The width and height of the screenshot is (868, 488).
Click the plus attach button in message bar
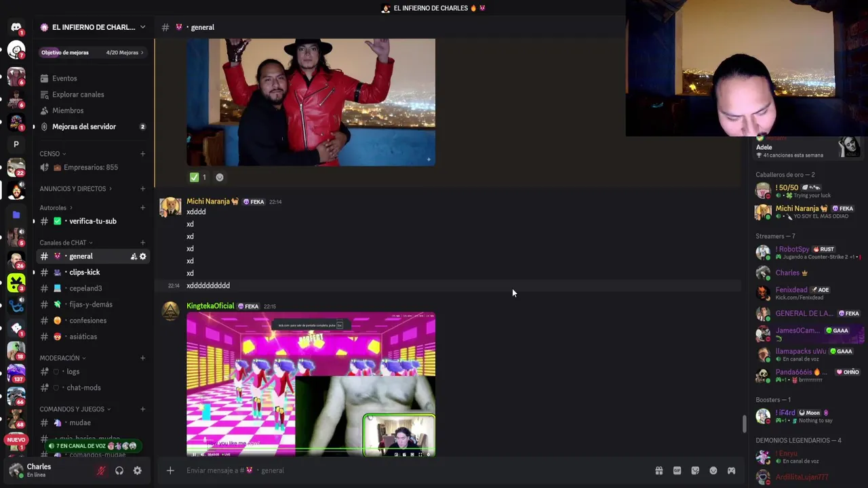coord(170,470)
